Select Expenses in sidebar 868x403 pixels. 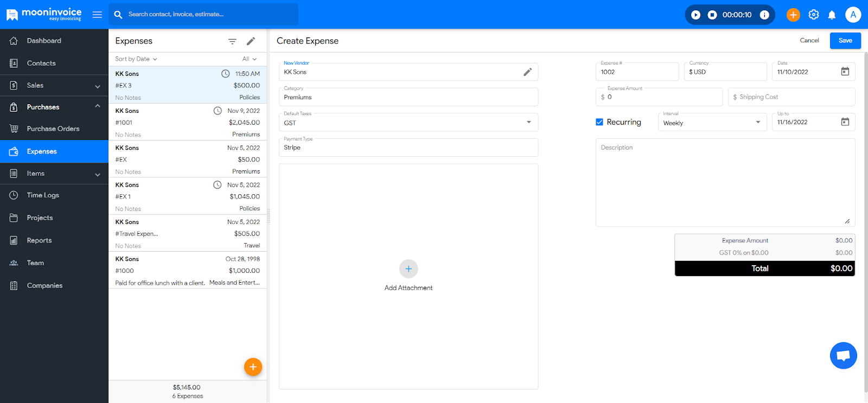coord(54,151)
